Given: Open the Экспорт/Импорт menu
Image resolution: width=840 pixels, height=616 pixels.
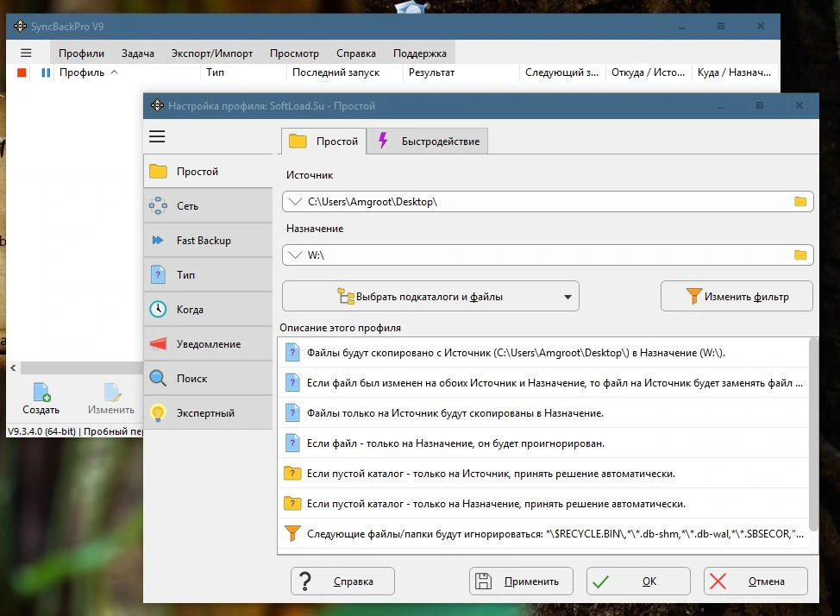Looking at the screenshot, I should [211, 53].
